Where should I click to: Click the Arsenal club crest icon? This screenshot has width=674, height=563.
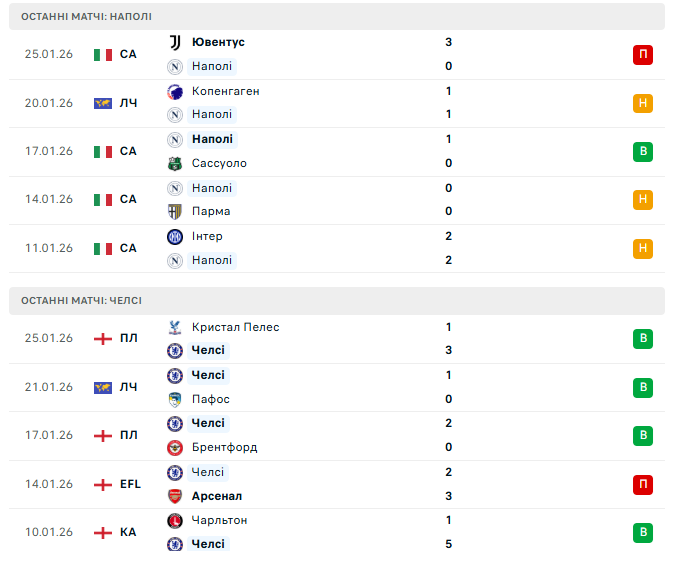[175, 496]
